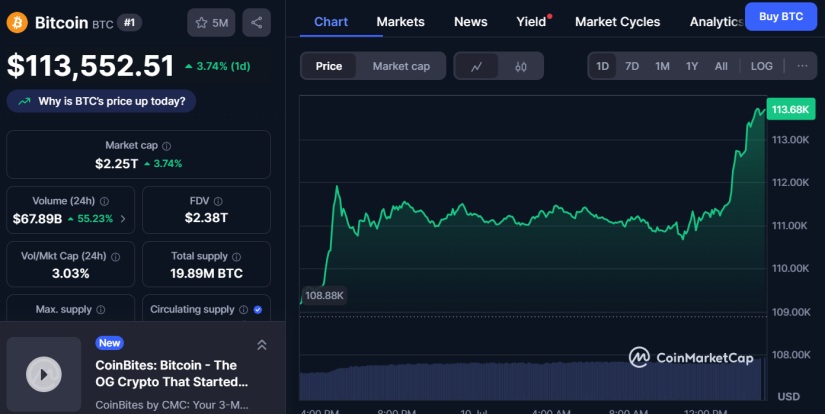Open Why is BTC's price up today
The height and width of the screenshot is (414, 825).
pyautogui.click(x=101, y=101)
